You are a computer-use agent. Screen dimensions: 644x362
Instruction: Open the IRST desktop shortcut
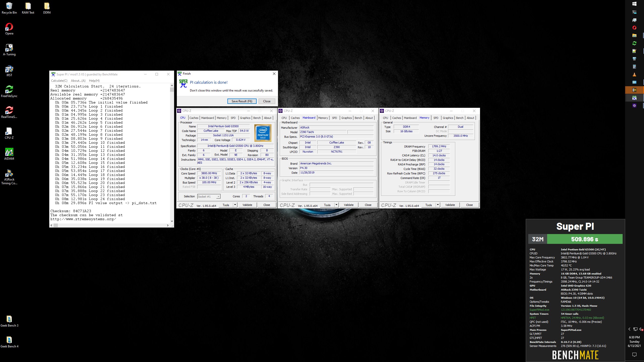[x=9, y=71]
